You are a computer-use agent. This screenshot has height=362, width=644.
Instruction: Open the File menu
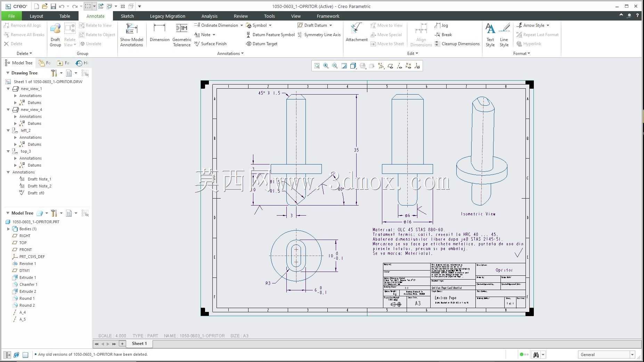point(11,16)
